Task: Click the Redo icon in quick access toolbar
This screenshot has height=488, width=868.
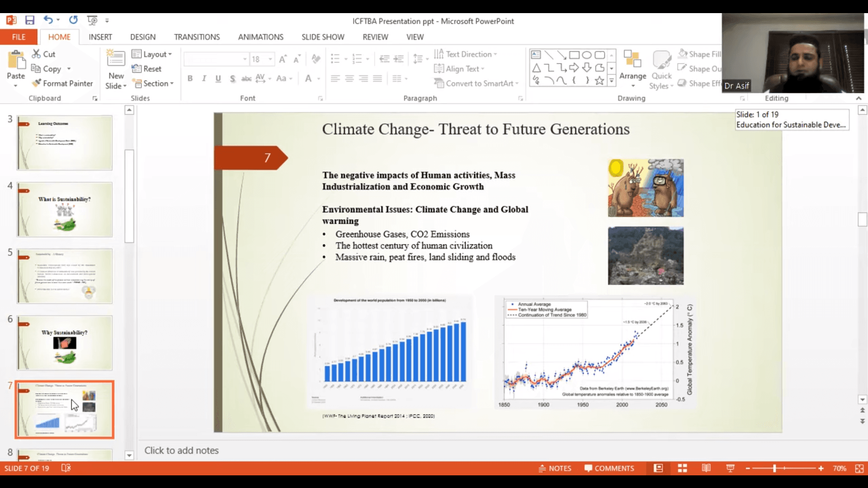Action: click(73, 20)
